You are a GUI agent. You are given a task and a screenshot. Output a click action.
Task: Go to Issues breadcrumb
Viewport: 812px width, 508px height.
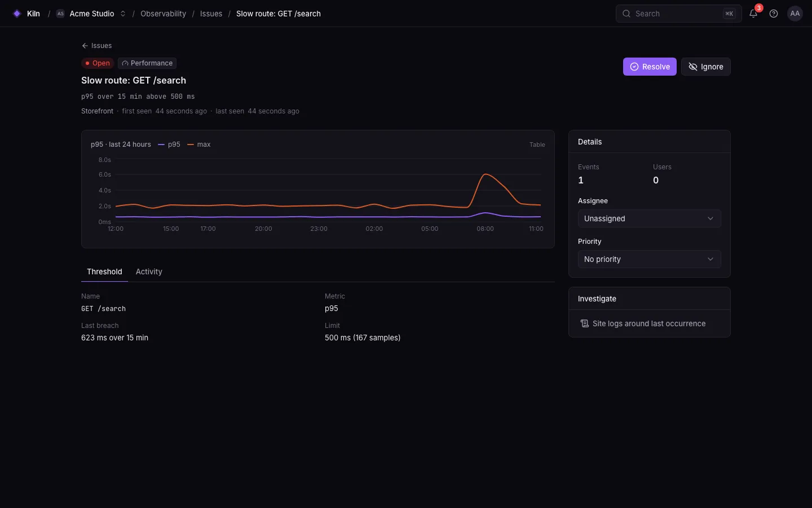pyautogui.click(x=211, y=14)
